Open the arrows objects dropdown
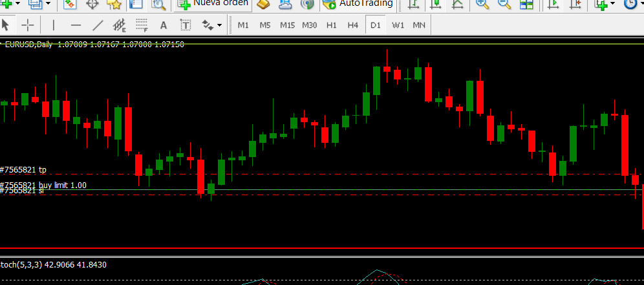The width and height of the screenshot is (644, 285). coord(220,26)
